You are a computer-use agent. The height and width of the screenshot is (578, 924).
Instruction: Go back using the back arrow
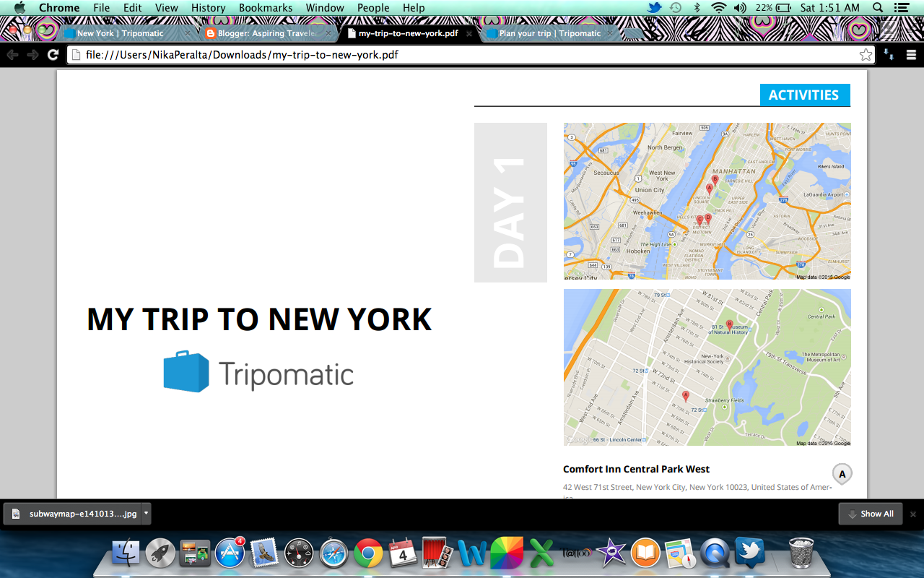coord(12,55)
